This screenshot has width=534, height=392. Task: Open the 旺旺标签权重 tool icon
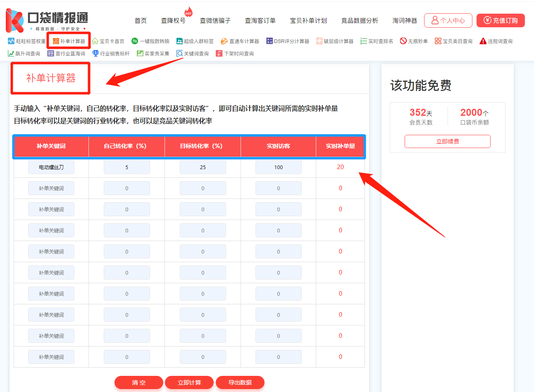(x=11, y=41)
